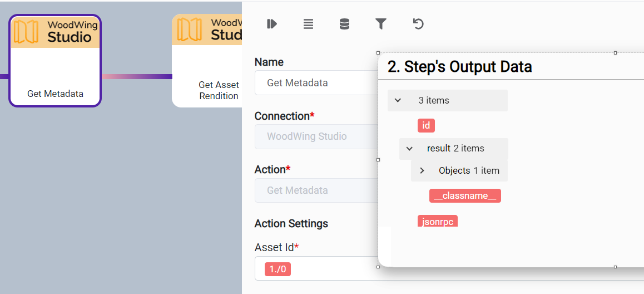The height and width of the screenshot is (294, 644).
Task: Collapse the 'result 2 items' node
Action: [409, 149]
